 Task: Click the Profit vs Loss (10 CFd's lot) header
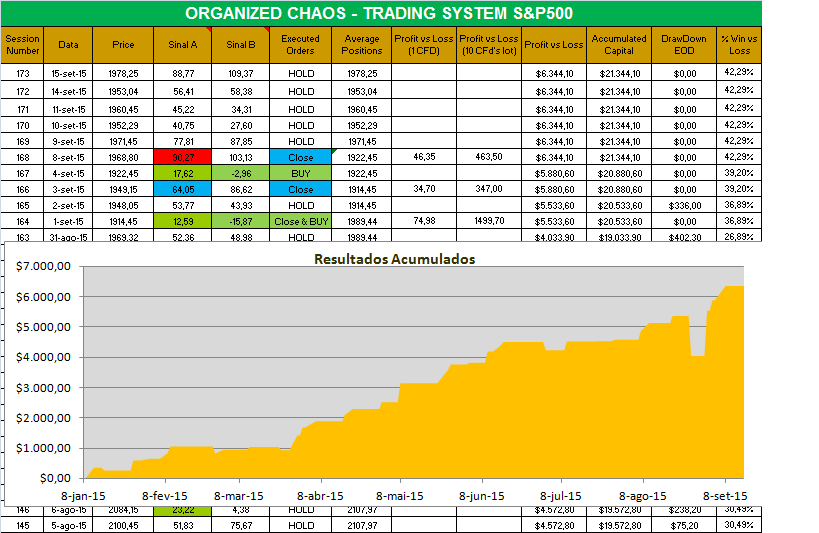(489, 45)
